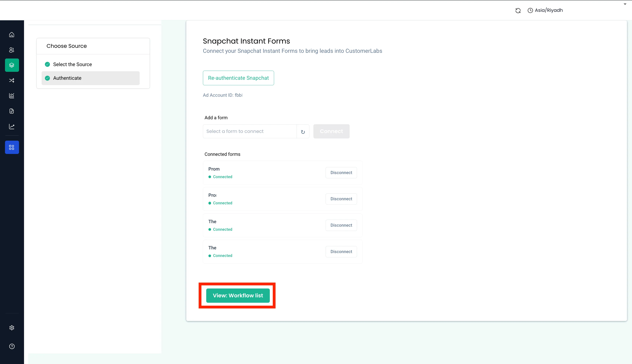
Task: Open the help question mark icon
Action: pos(12,346)
